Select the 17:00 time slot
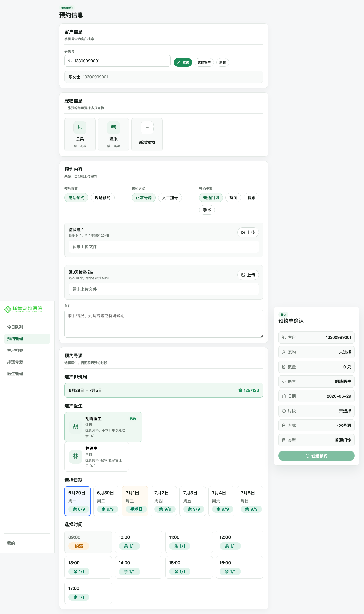Image resolution: width=364 pixels, height=614 pixels. coord(88,593)
